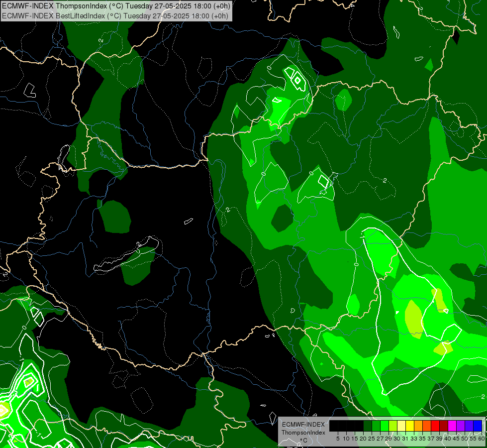
Task: Click the legend scale value 27
Action: [380, 439]
